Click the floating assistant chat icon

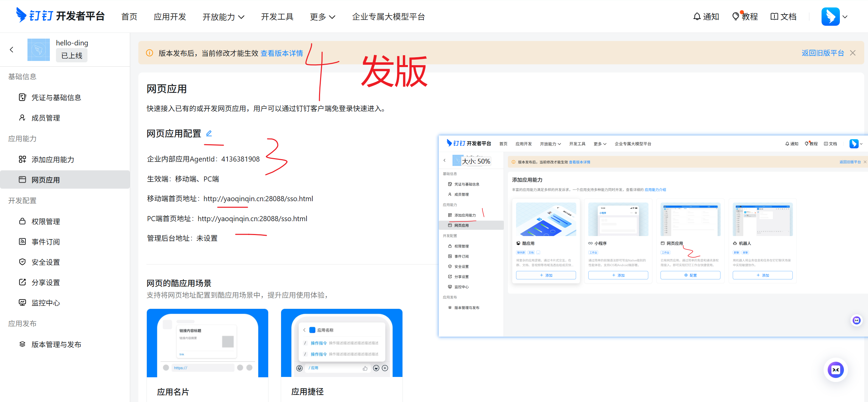point(835,370)
